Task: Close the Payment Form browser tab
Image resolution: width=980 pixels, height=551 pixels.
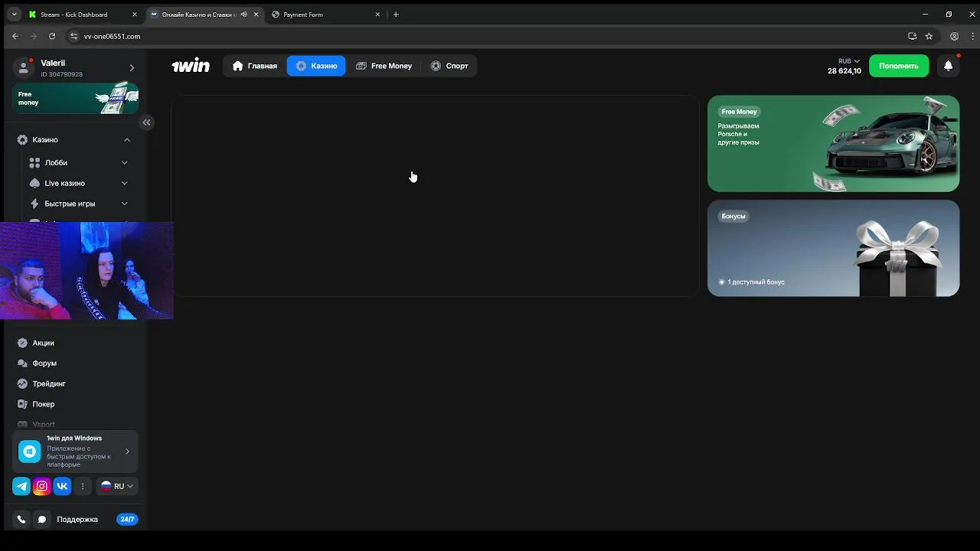Action: click(x=377, y=15)
